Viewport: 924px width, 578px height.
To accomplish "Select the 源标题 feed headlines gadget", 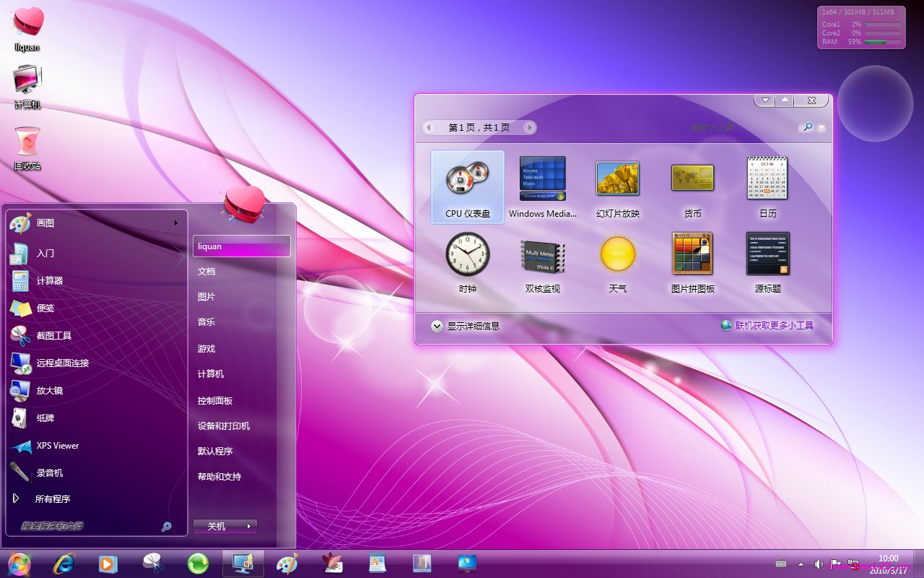I will click(768, 262).
